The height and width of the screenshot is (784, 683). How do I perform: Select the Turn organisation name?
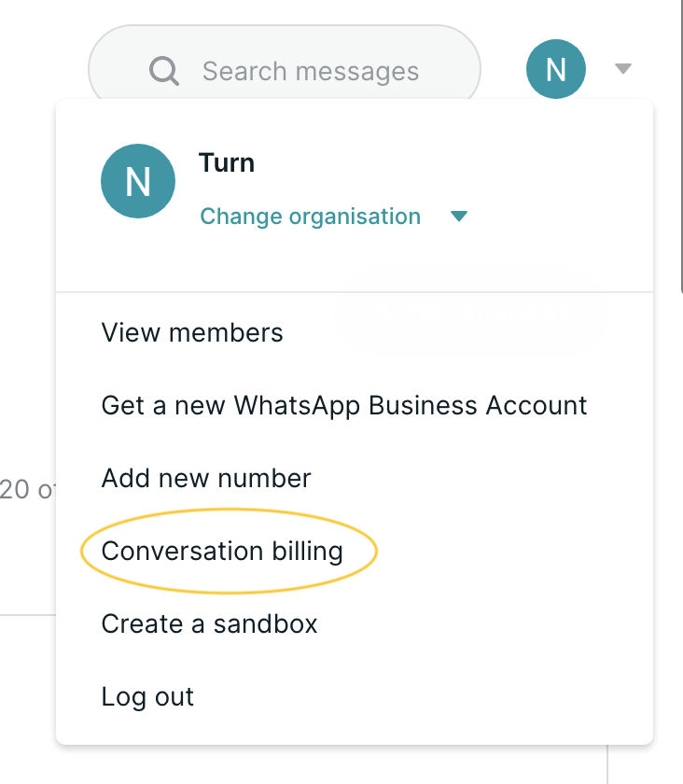(227, 162)
